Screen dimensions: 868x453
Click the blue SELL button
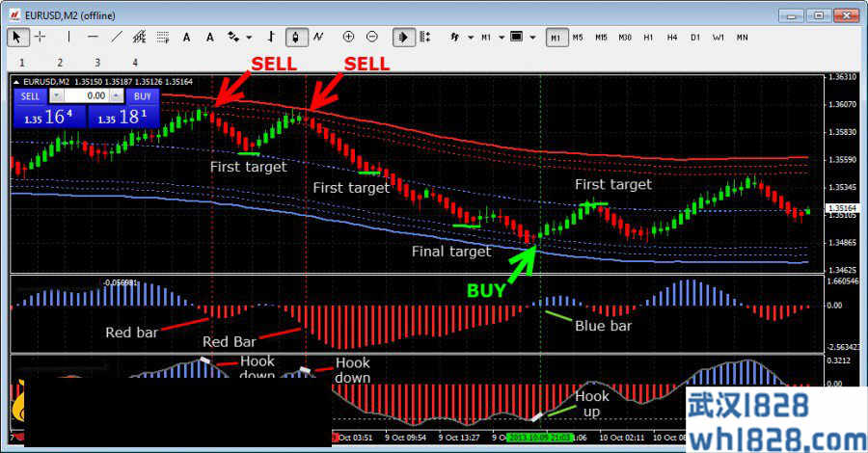coord(30,95)
